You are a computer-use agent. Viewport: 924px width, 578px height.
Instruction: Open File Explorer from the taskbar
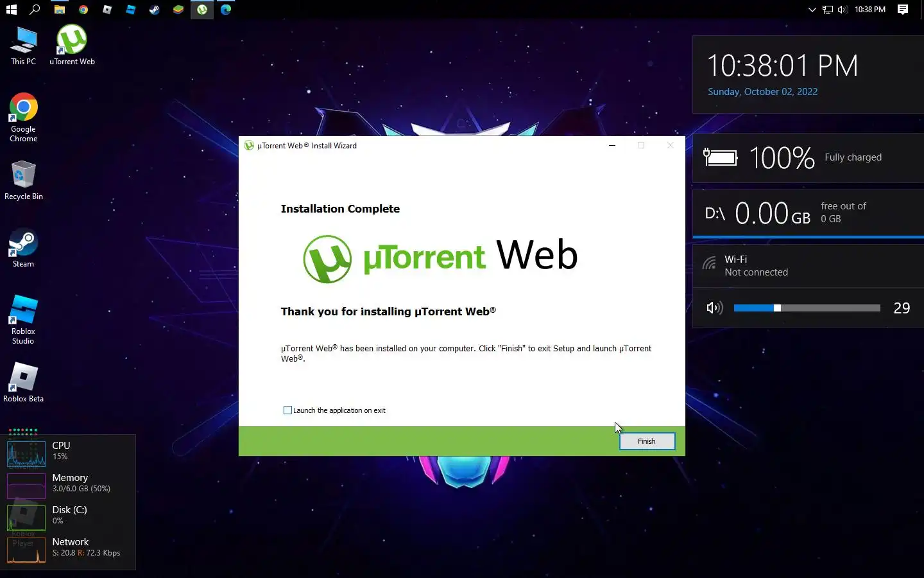[x=59, y=10]
